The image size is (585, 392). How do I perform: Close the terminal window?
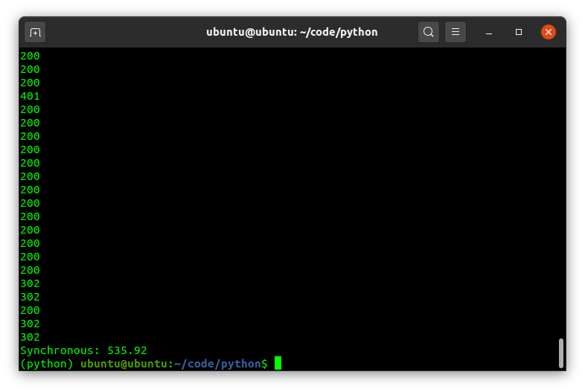click(549, 32)
